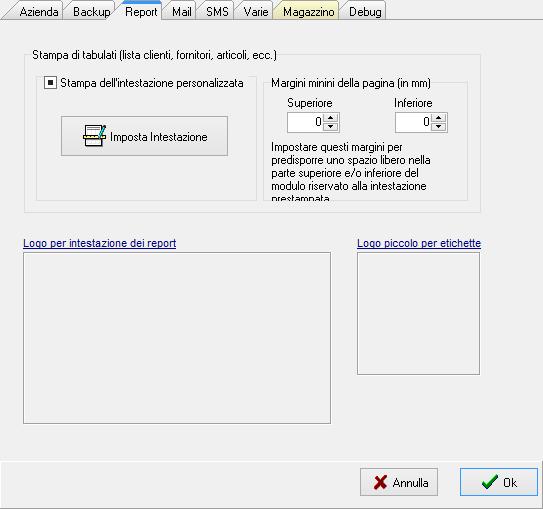Increase the Inferiore margin value
Viewport: 543px width, 509px height.
coord(439,118)
